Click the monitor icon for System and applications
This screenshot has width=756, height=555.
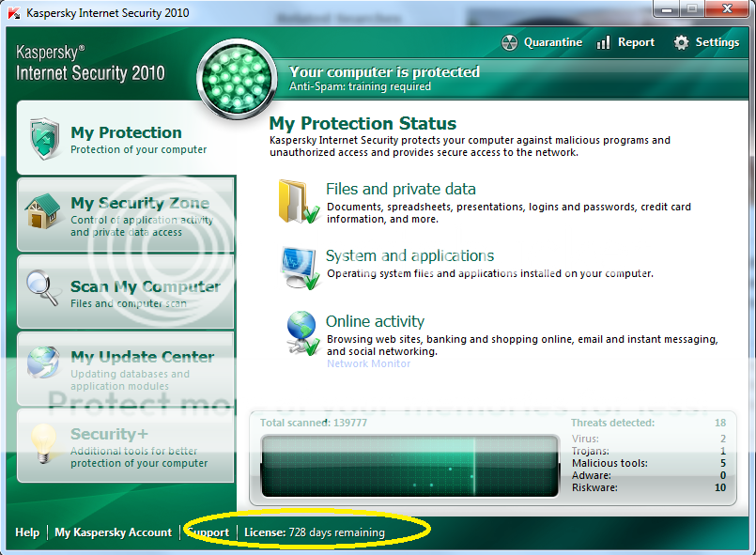(300, 268)
